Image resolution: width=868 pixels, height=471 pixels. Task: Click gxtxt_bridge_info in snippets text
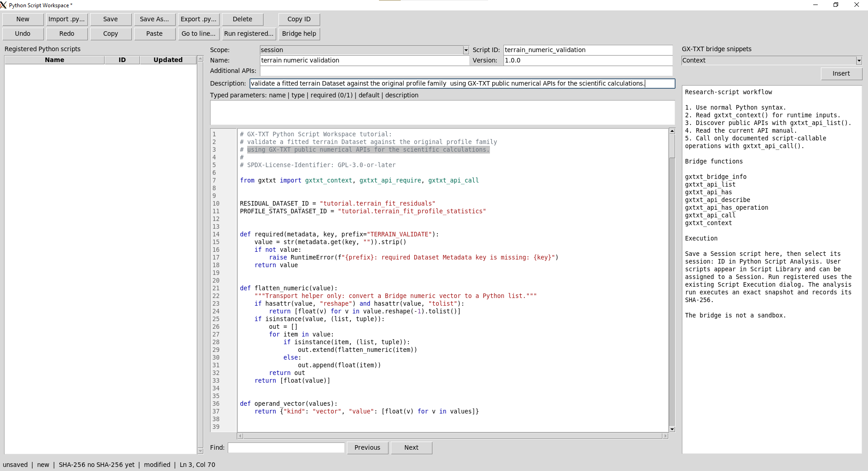[x=715, y=177]
